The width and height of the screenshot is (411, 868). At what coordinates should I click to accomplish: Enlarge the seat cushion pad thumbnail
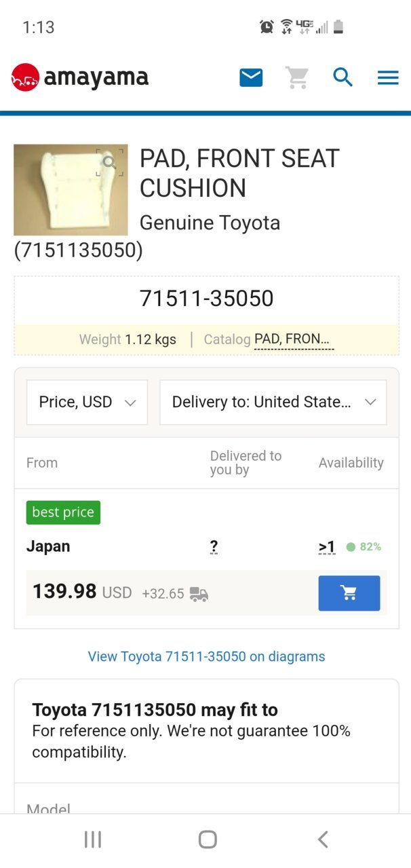pos(71,189)
